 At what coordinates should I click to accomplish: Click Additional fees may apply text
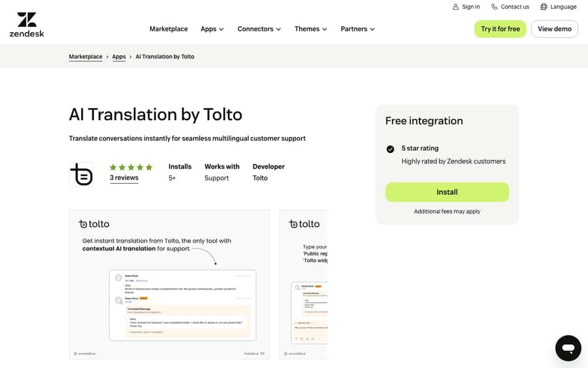click(x=447, y=212)
